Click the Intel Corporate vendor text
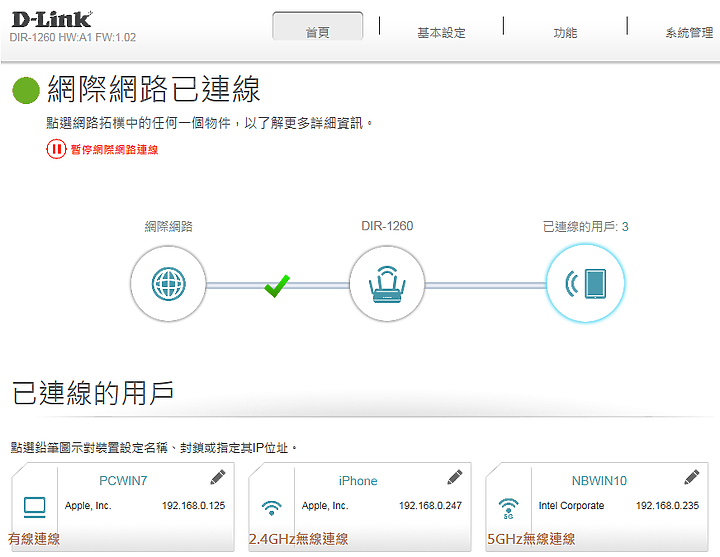 tap(571, 506)
